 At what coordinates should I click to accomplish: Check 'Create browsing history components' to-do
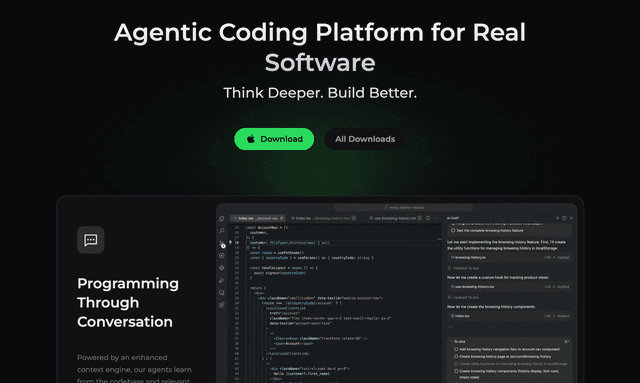[x=456, y=371]
